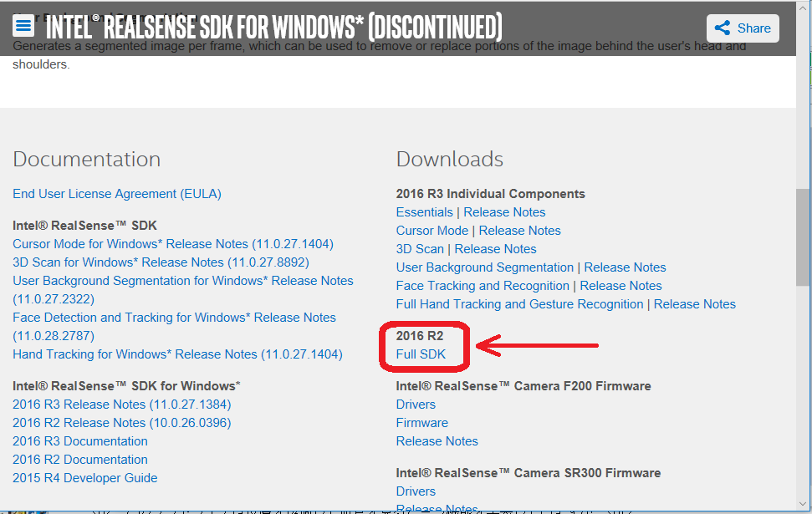Click the scrollbar down arrow
The width and height of the screenshot is (812, 514).
tap(803, 504)
